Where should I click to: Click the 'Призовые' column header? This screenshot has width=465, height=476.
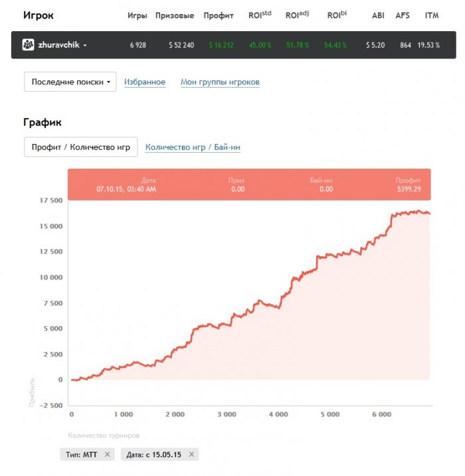[x=175, y=15]
